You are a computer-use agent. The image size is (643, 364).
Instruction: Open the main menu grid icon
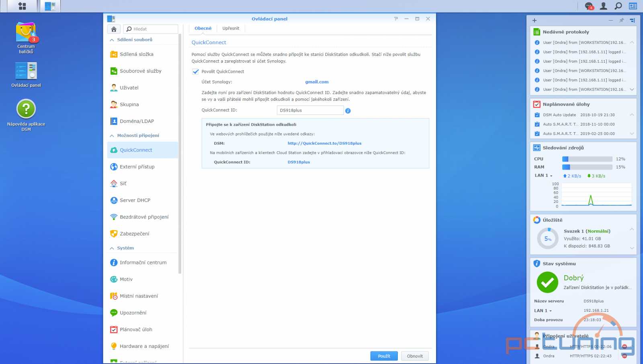(x=22, y=6)
